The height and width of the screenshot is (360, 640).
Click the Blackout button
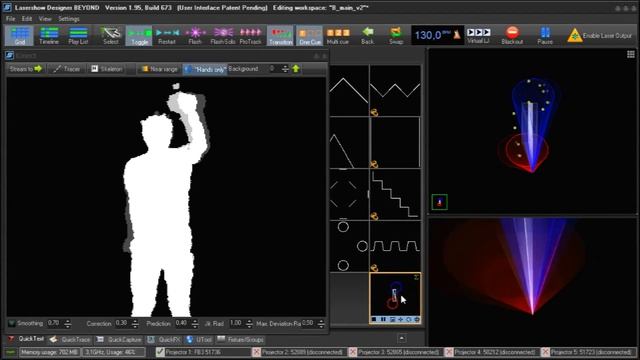coord(512,36)
